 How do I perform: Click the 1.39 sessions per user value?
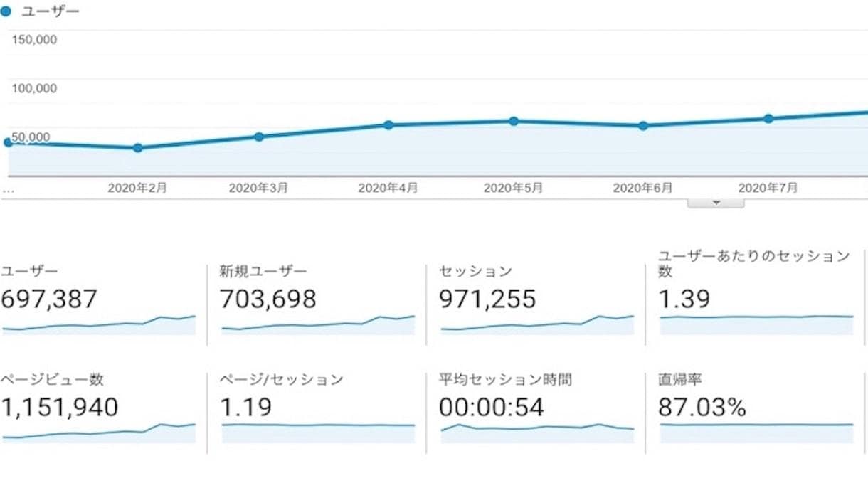click(684, 299)
